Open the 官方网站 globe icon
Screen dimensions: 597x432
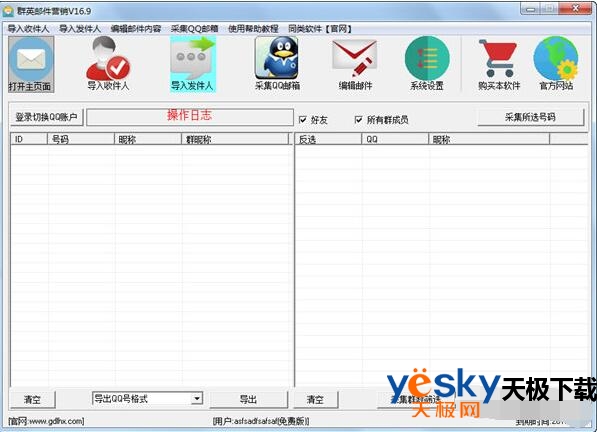[x=556, y=64]
